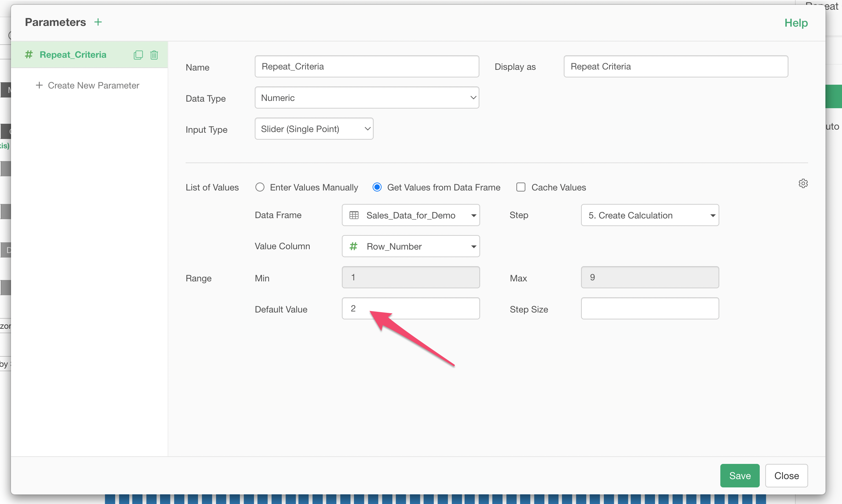Close the Parameters dialog
The width and height of the screenshot is (842, 504).
786,476
